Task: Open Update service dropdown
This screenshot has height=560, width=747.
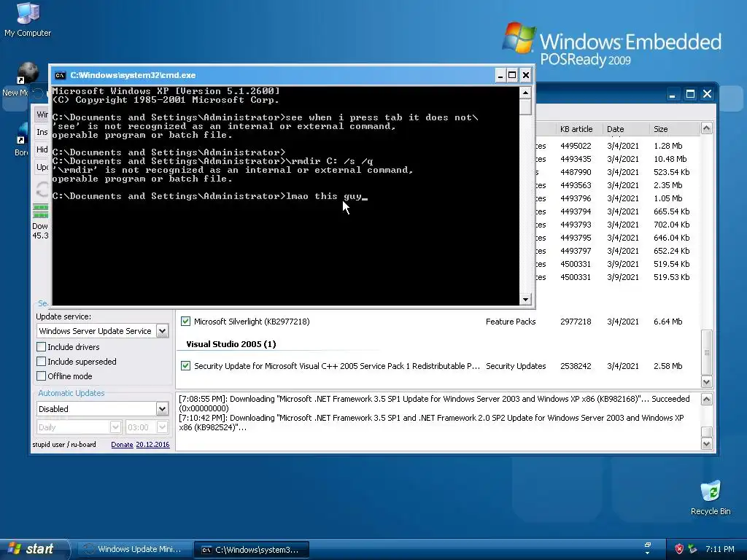Action: [x=162, y=331]
